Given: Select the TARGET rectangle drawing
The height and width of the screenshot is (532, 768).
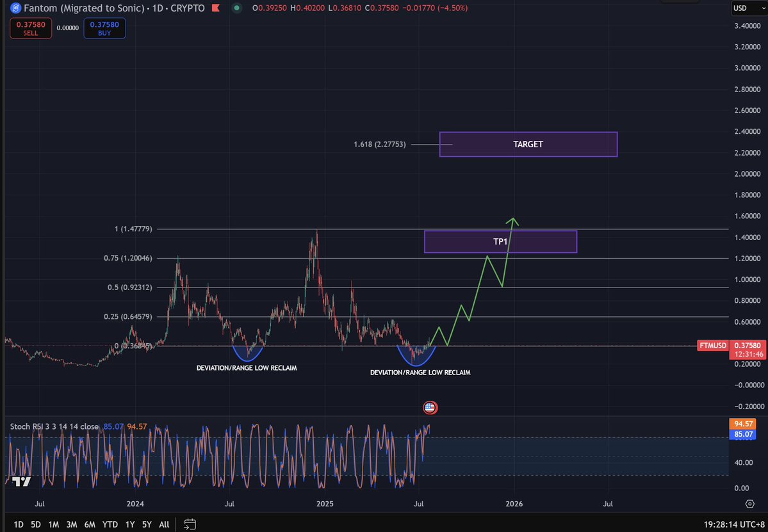Looking at the screenshot, I should (528, 145).
